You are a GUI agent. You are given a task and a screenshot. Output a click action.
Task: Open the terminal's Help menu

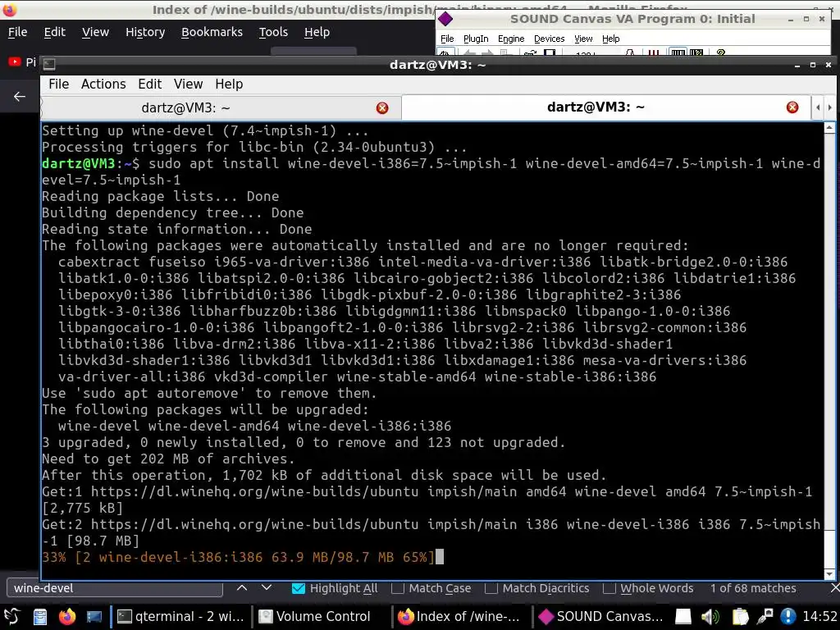pos(229,84)
